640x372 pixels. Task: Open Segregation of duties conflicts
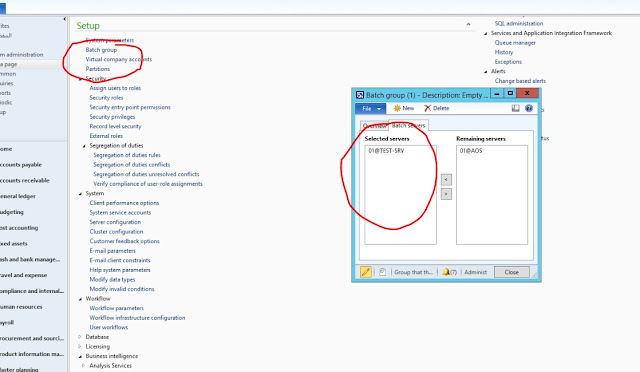[131, 165]
